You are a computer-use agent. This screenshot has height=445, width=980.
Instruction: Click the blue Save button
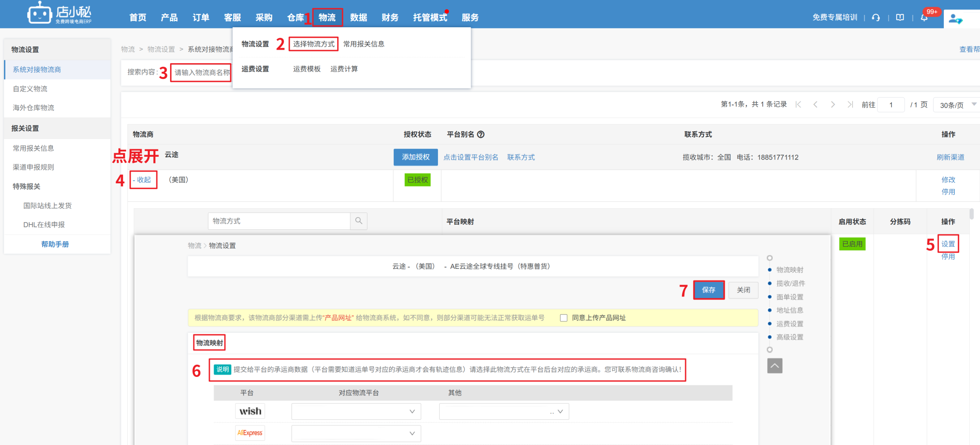point(708,290)
